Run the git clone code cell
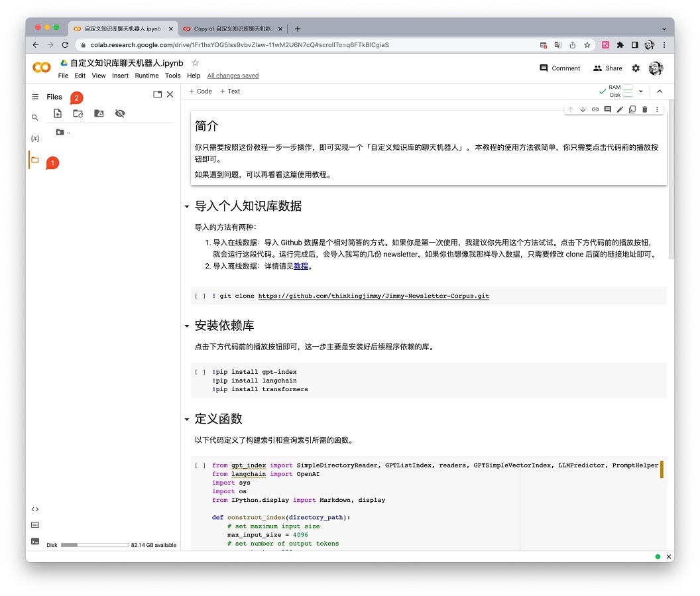 click(200, 296)
